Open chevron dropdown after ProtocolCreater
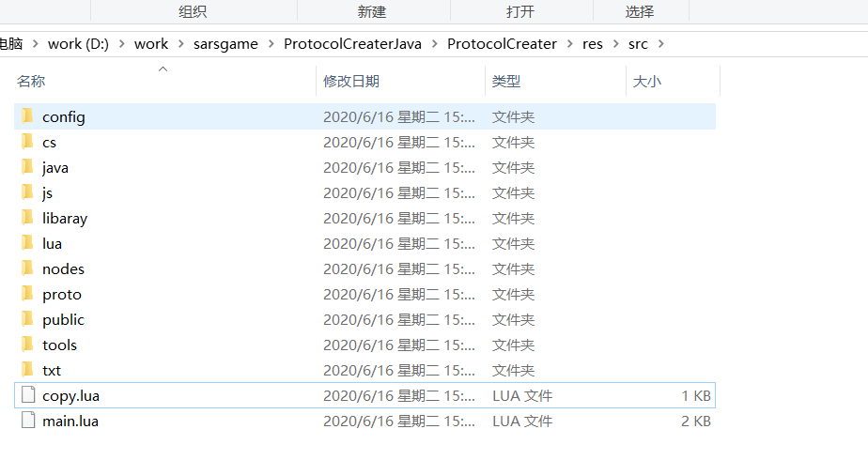Screen dimensions: 868x460 (x=570, y=44)
